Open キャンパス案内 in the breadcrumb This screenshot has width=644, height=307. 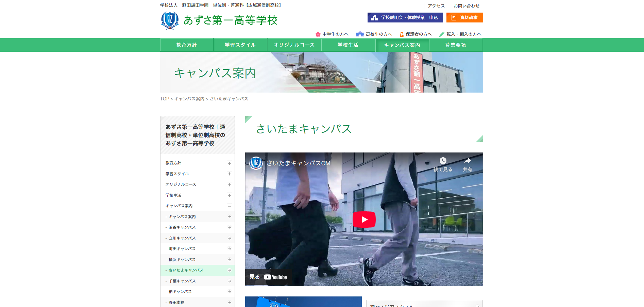click(189, 99)
